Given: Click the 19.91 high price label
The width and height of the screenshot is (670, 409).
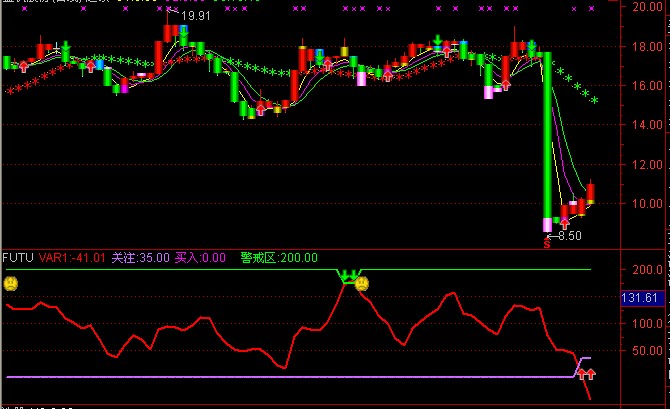Looking at the screenshot, I should click(196, 16).
